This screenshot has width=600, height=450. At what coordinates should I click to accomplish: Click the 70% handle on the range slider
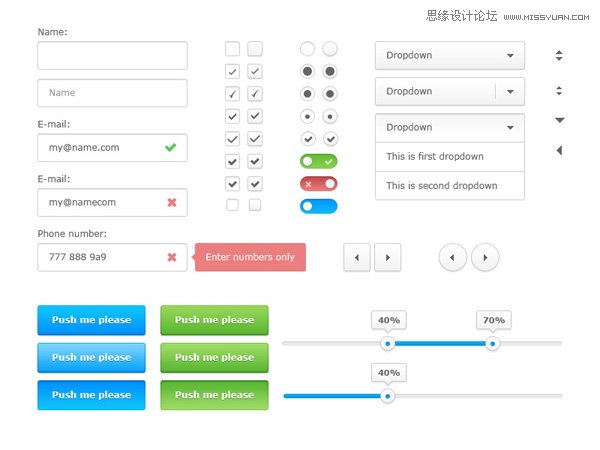point(492,344)
